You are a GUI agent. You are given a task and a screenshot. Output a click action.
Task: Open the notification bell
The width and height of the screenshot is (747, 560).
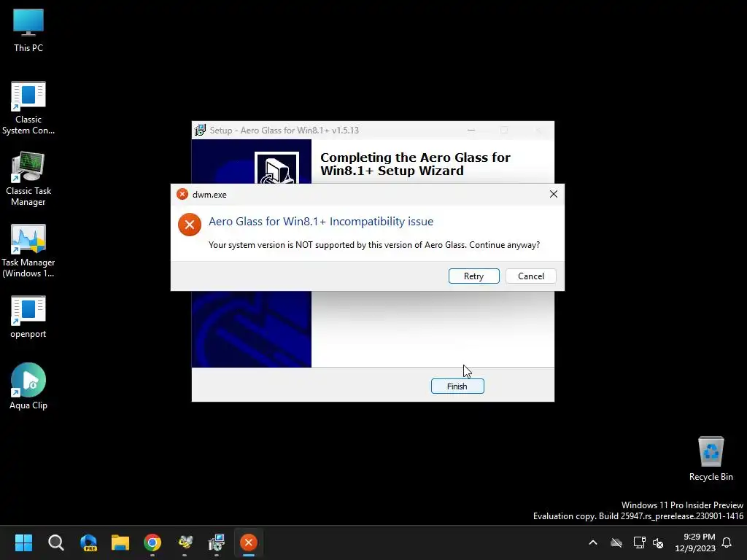click(727, 542)
